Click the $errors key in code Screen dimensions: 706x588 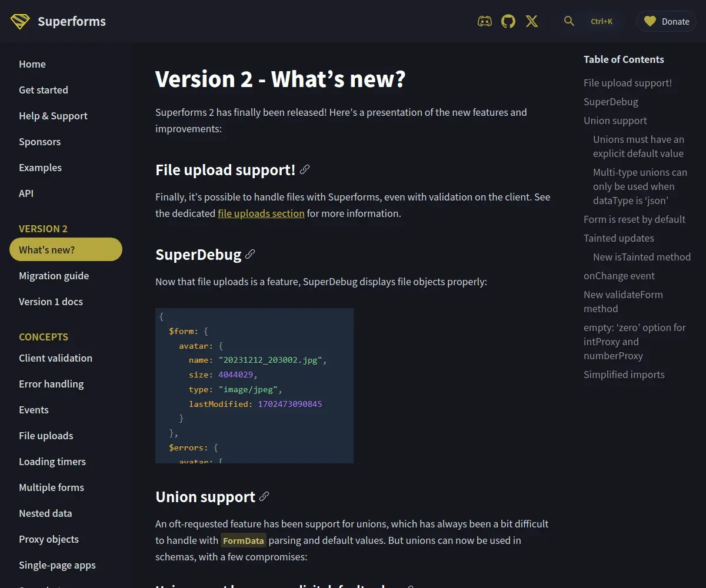[x=185, y=447]
